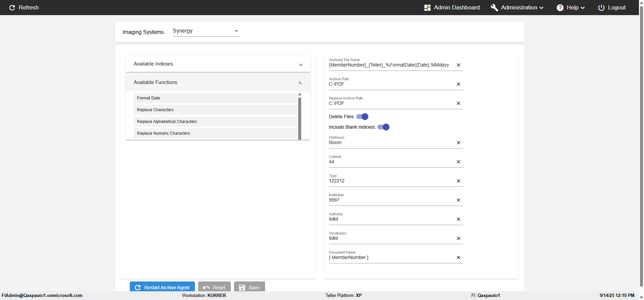Screen dimensions: 644x300
Task: Clear the Cabinet field with the X icon
Action: point(459,162)
